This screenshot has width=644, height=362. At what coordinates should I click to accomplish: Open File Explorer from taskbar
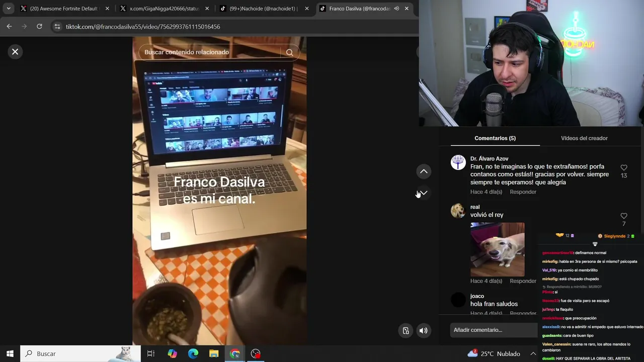[214, 353]
